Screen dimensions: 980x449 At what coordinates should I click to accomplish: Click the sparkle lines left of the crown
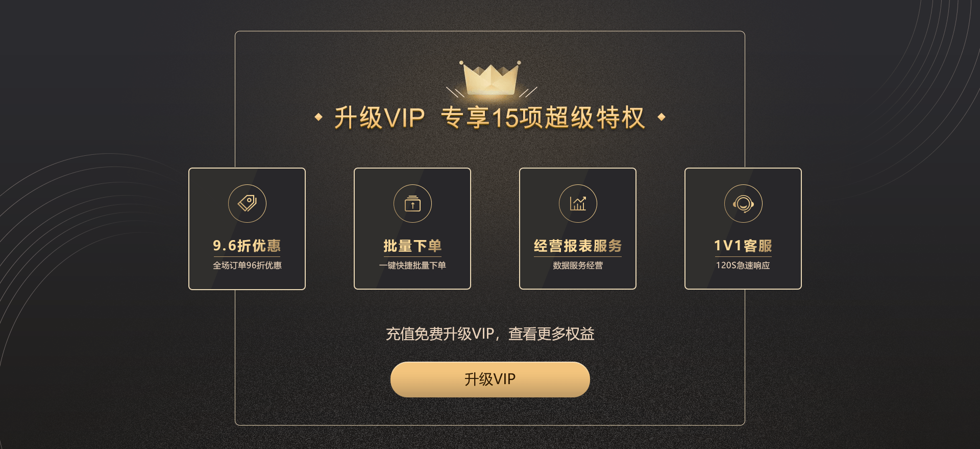click(455, 92)
